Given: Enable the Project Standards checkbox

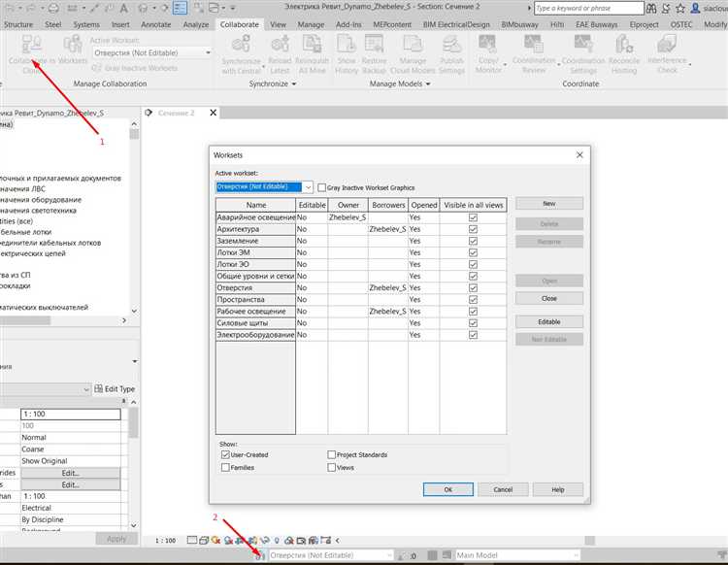Looking at the screenshot, I should point(332,454).
